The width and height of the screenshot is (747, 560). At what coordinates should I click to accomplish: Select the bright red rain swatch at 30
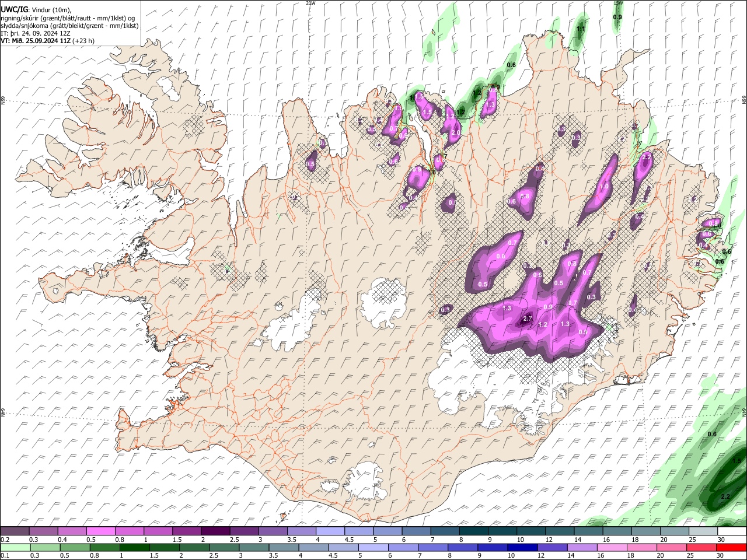click(731, 547)
